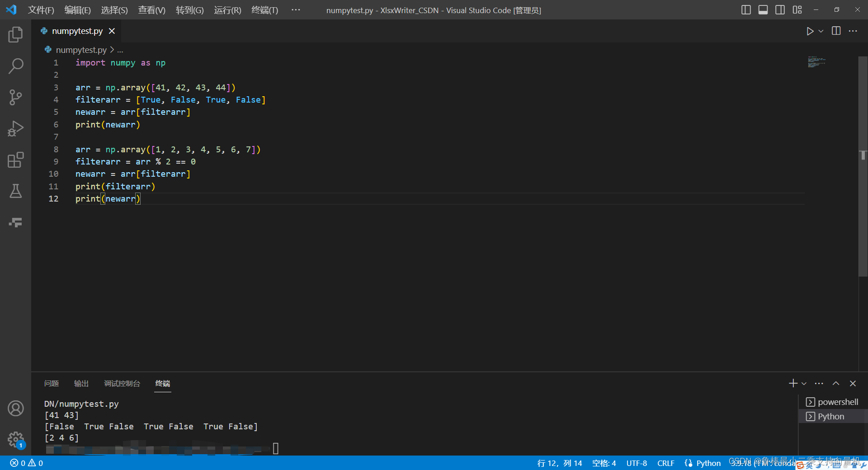Change end of line sequence CRLF

point(665,463)
